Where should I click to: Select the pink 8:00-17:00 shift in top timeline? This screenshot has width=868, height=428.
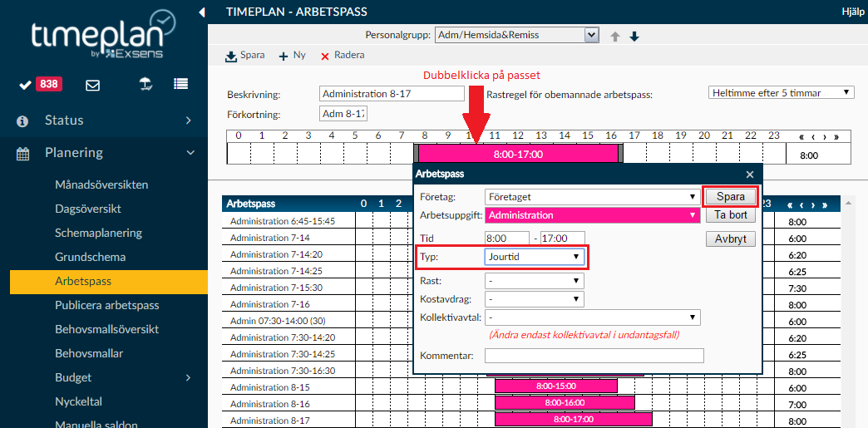click(518, 154)
